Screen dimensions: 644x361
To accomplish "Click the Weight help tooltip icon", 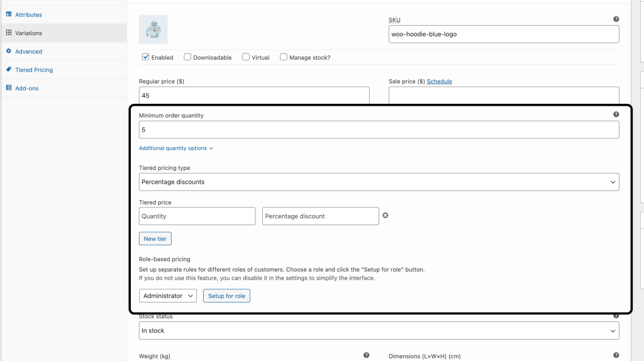I will click(x=366, y=355).
